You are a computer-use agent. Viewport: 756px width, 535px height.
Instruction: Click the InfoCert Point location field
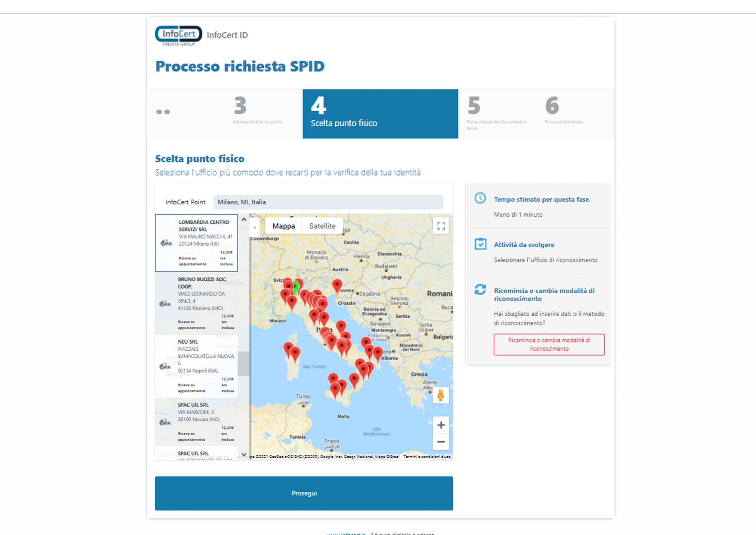point(328,202)
